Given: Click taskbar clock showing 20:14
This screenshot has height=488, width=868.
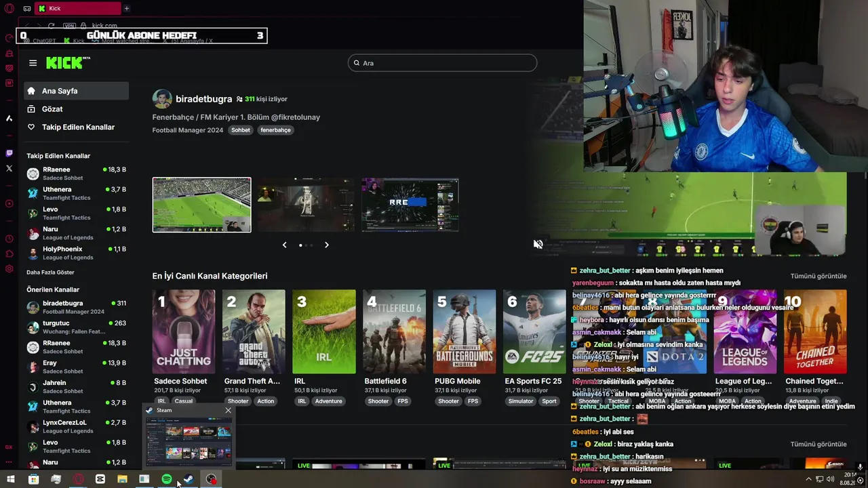Looking at the screenshot, I should click(848, 479).
